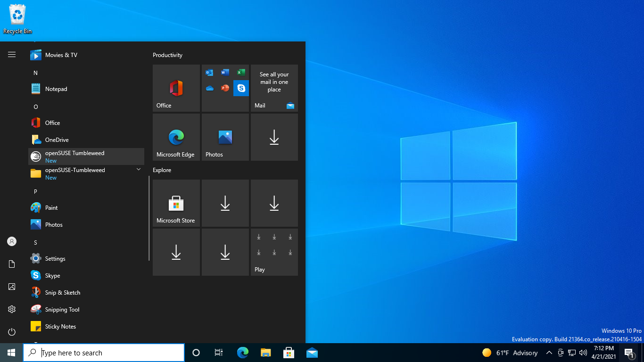
Task: Launch Skype from the app list
Action: [x=86, y=276]
